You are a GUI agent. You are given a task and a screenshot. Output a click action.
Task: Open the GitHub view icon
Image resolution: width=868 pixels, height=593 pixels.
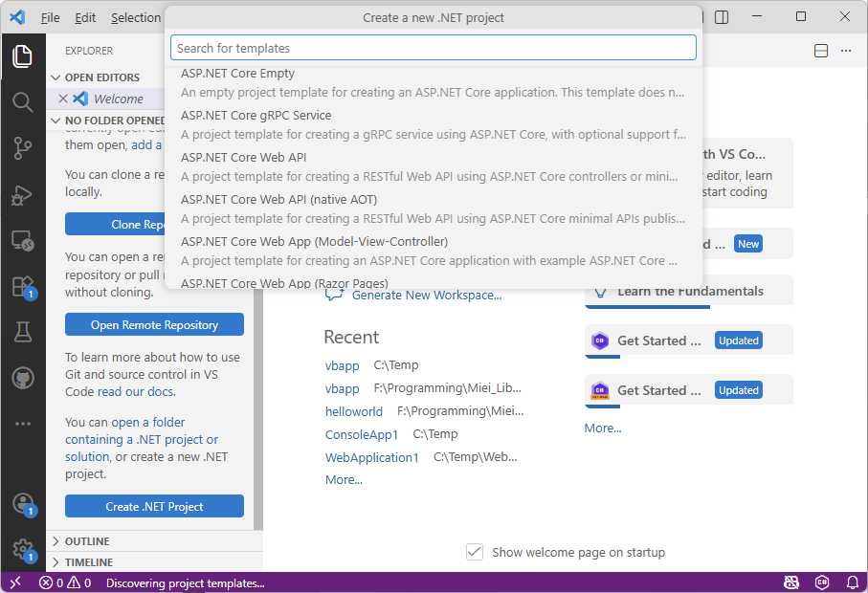[x=23, y=379]
